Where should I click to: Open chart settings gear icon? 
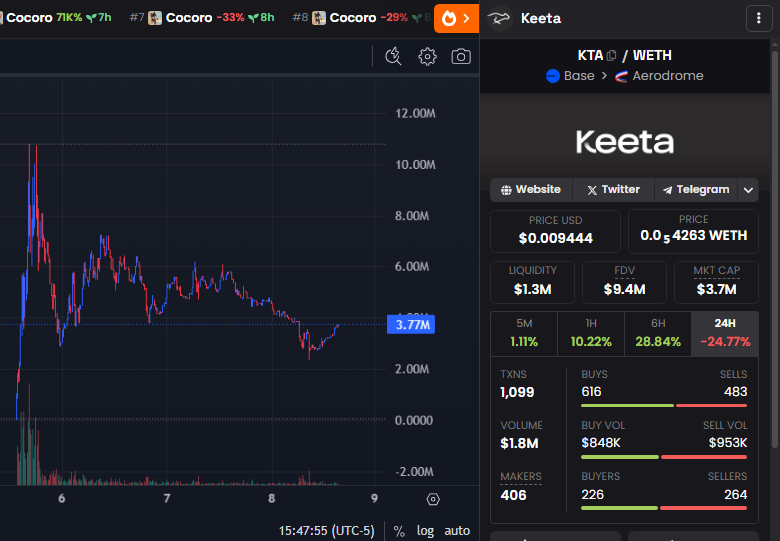(x=427, y=56)
